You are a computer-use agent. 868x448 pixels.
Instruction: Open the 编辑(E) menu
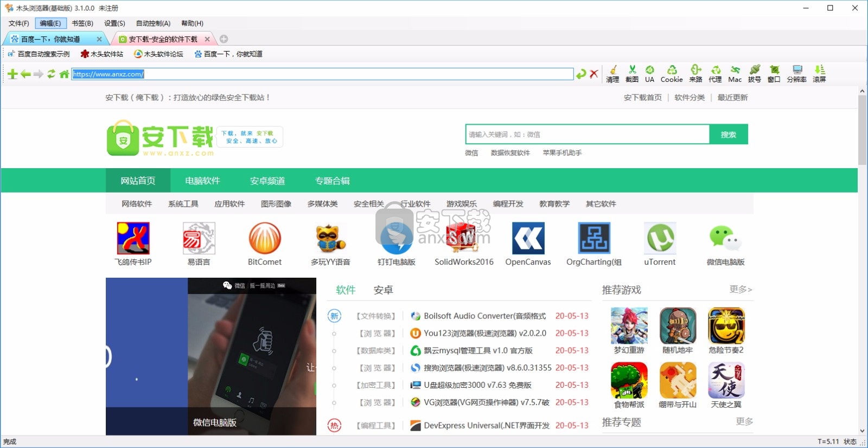[x=50, y=23]
